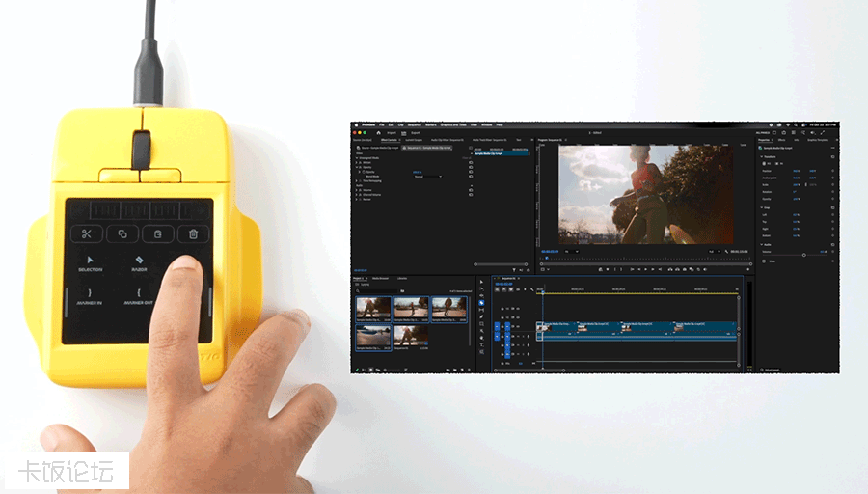
Task: Expand the Motion effect
Action: [x=357, y=163]
